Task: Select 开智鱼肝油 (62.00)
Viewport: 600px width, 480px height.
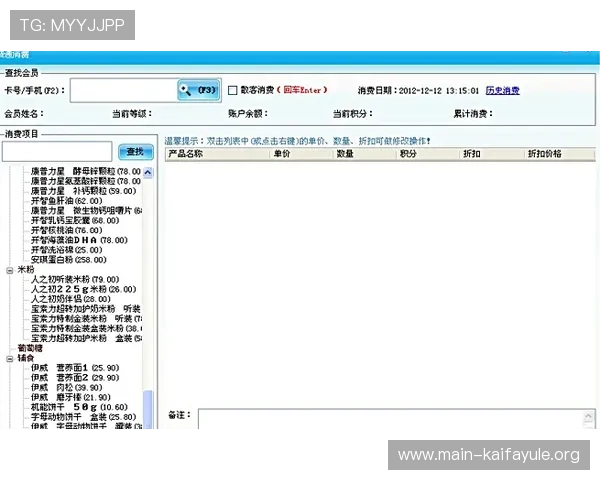Action: (x=67, y=201)
